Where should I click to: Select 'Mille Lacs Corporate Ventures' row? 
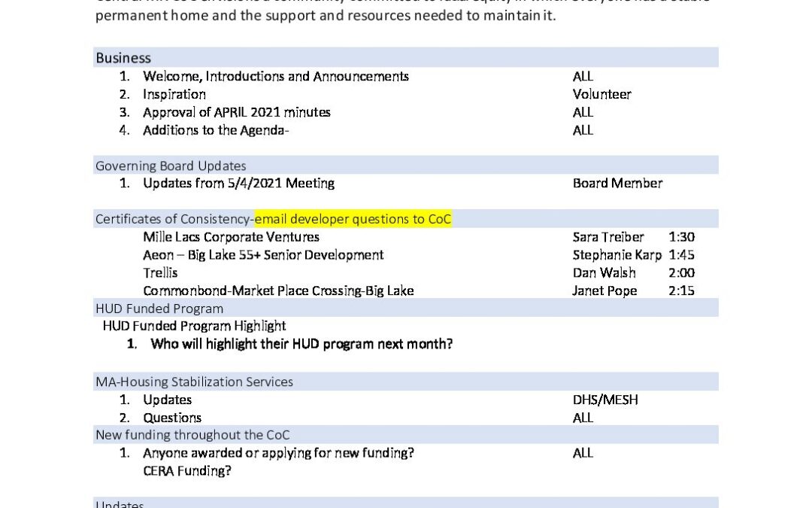click(231, 237)
